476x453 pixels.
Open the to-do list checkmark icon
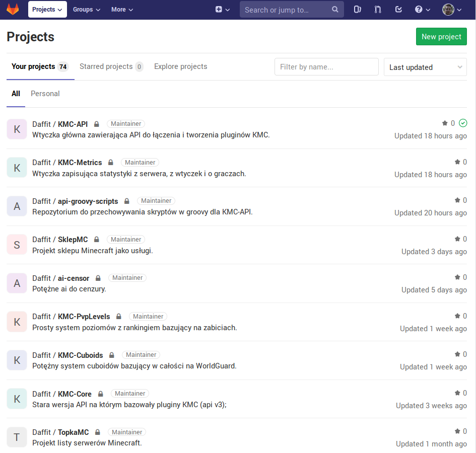click(x=398, y=10)
